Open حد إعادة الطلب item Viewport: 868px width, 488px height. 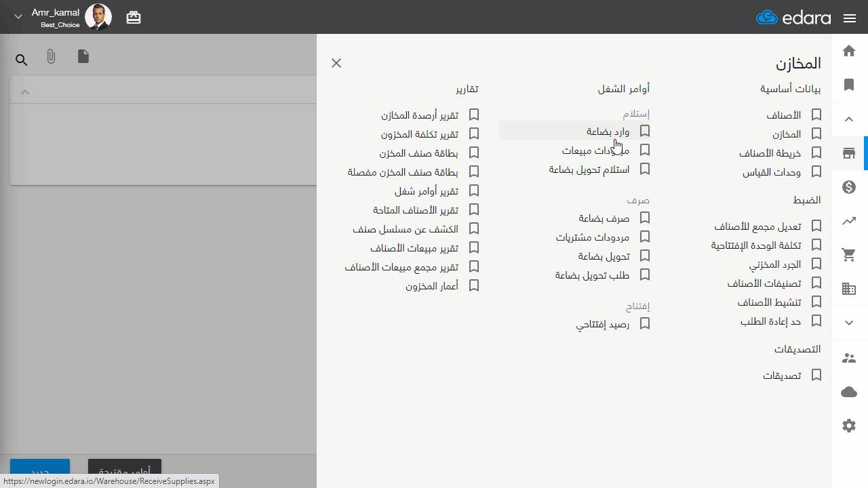(771, 321)
